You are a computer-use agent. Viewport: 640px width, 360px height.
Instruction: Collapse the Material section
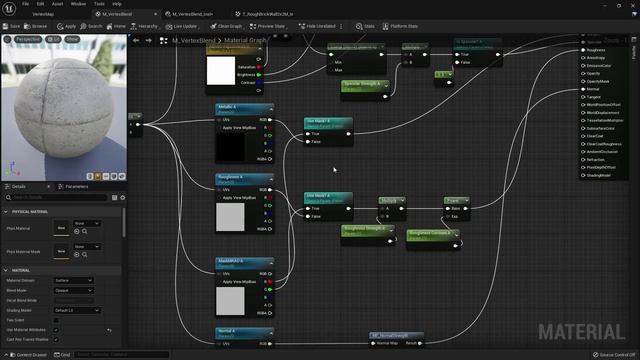[6, 270]
